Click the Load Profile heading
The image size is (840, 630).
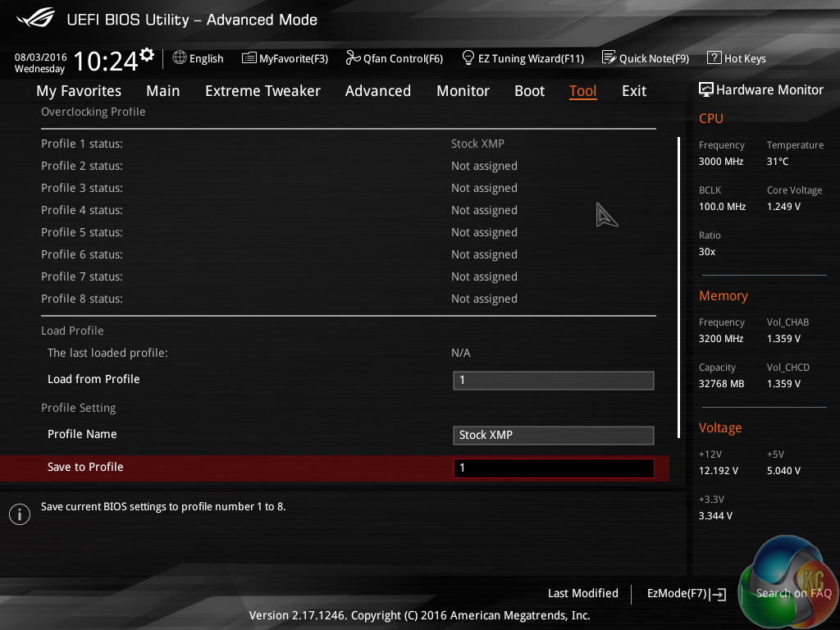pyautogui.click(x=72, y=331)
